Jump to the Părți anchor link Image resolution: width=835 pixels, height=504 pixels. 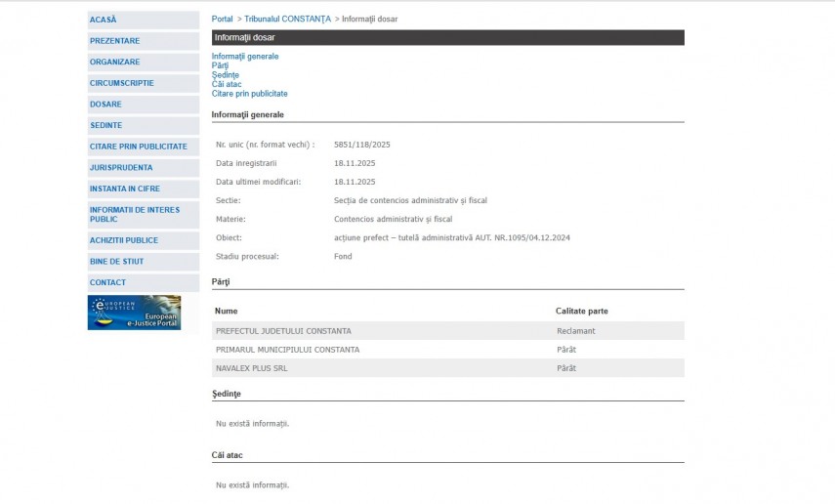pyautogui.click(x=220, y=65)
